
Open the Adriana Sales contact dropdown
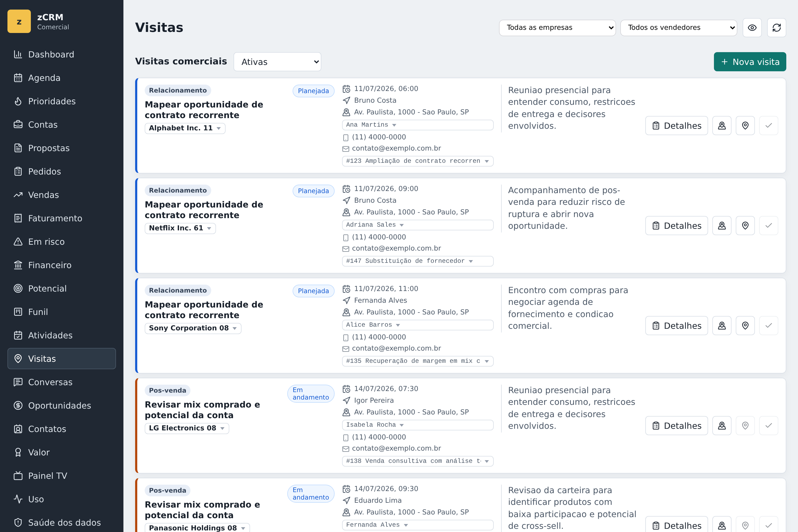(x=418, y=225)
